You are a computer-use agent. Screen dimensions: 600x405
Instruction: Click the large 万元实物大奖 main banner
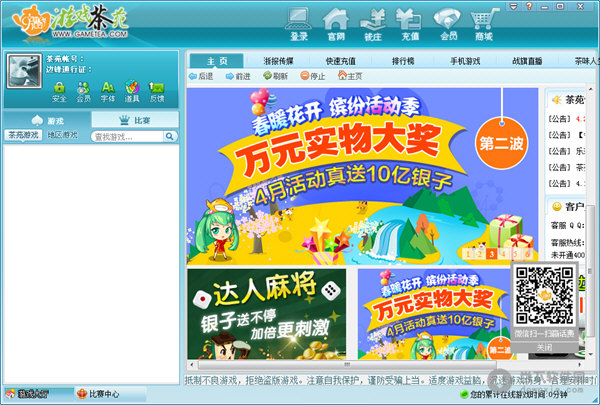coord(362,176)
